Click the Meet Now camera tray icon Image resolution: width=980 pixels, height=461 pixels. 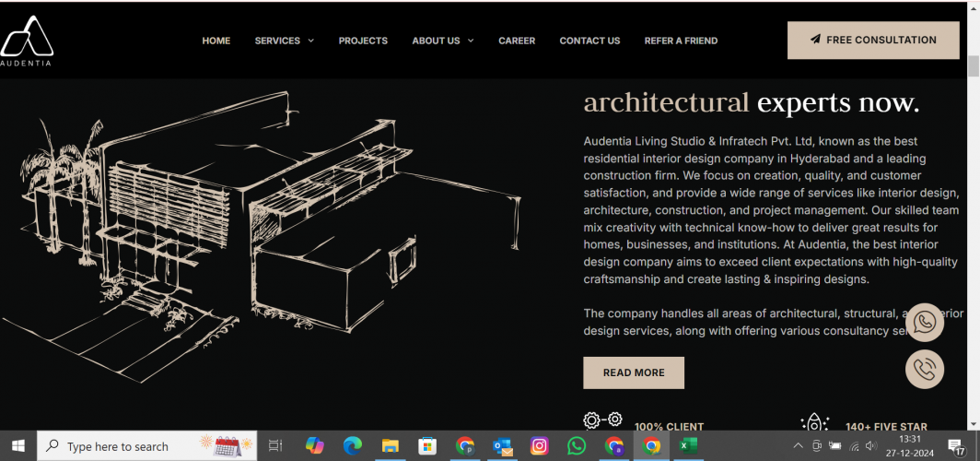point(816,446)
